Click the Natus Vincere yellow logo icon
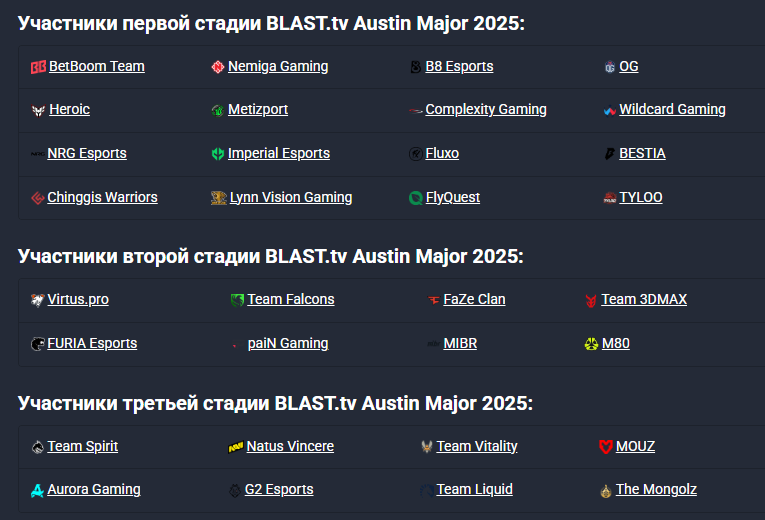Screen dimensions: 765x520 point(236,447)
